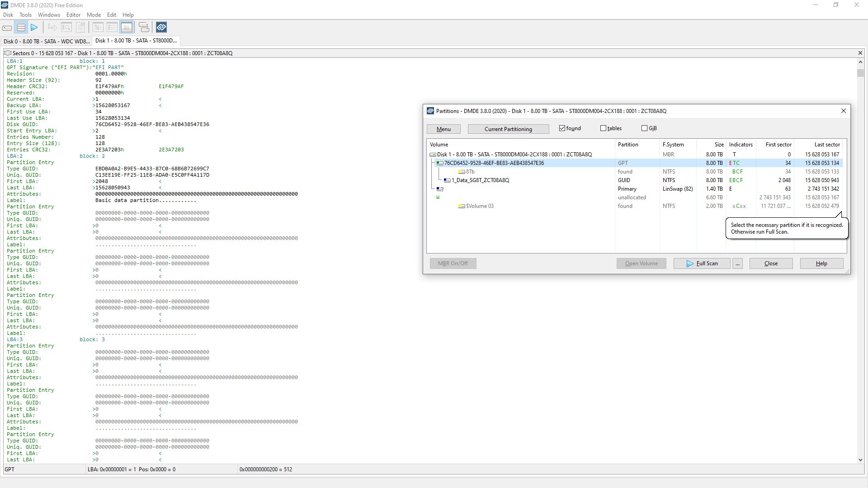
Task: Open the Tools menu
Action: click(x=25, y=15)
